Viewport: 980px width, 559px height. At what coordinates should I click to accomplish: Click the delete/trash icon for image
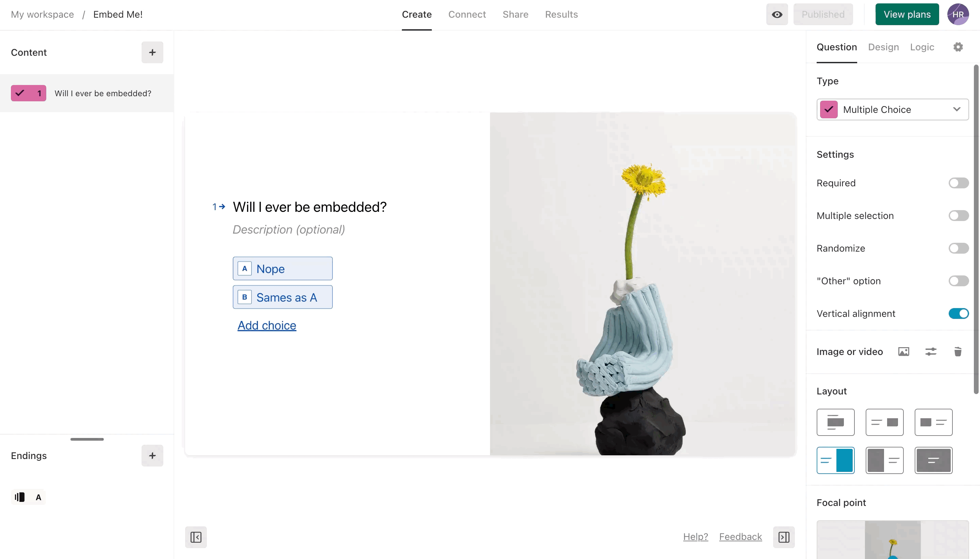pyautogui.click(x=958, y=351)
